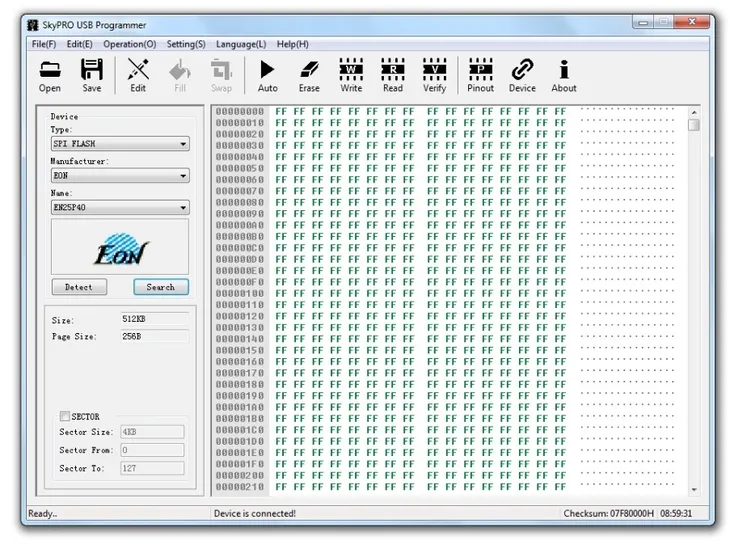Minimize the SkyPRO USB Programmer window
The image size is (730, 549).
point(643,22)
